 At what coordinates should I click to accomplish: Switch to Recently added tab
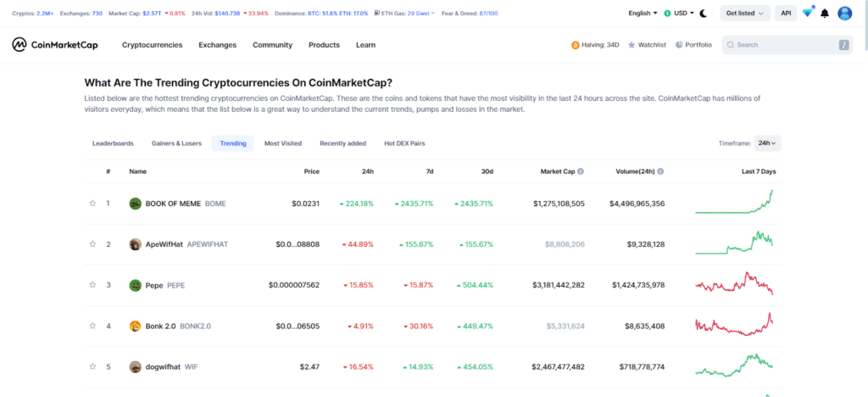click(342, 143)
